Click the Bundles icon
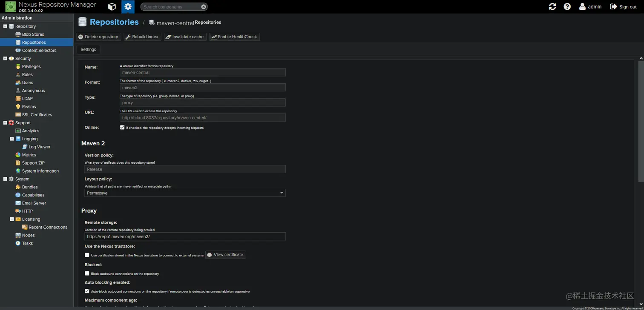The image size is (644, 310). pos(18,187)
